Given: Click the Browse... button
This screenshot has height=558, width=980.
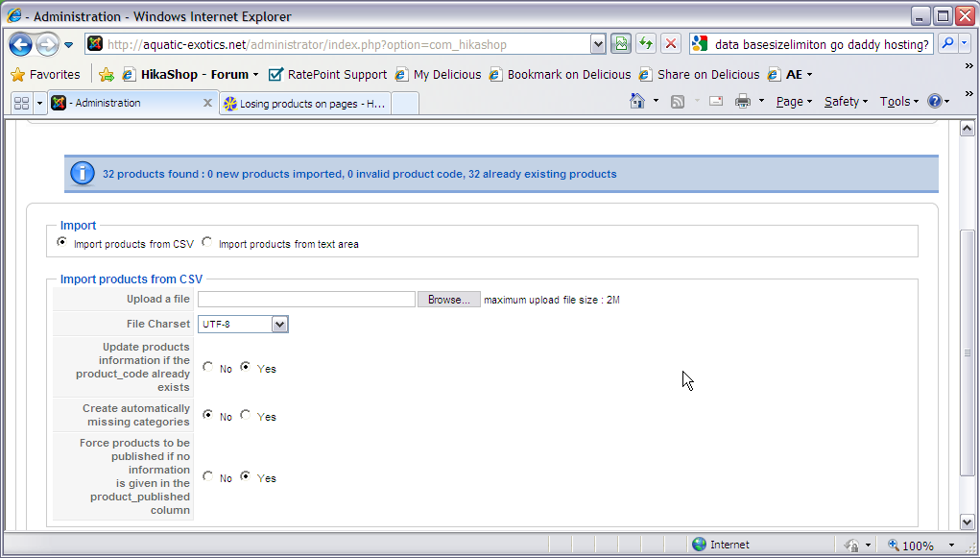Looking at the screenshot, I should coord(449,300).
